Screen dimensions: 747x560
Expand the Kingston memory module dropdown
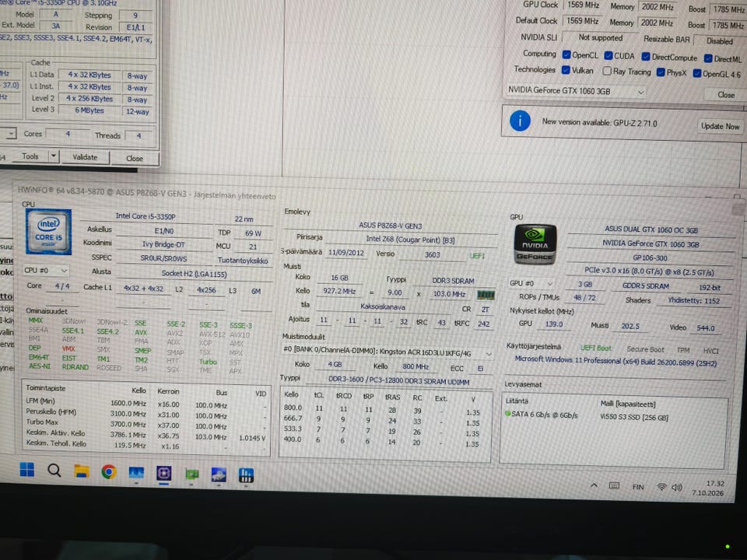pos(388,352)
